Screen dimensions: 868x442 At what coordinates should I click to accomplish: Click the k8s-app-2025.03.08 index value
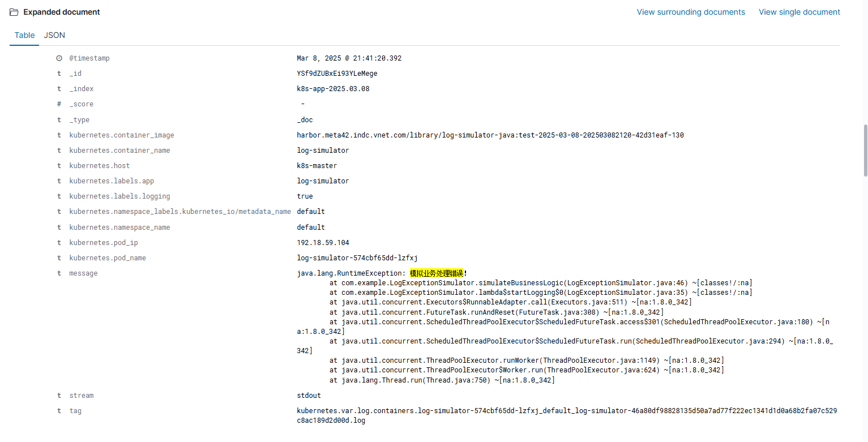click(x=333, y=89)
